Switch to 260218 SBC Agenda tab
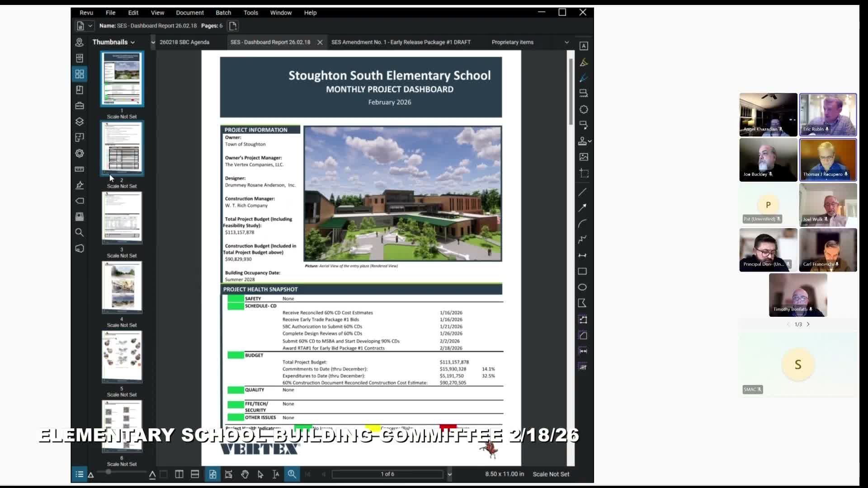This screenshot has height=488, width=868. click(x=184, y=42)
